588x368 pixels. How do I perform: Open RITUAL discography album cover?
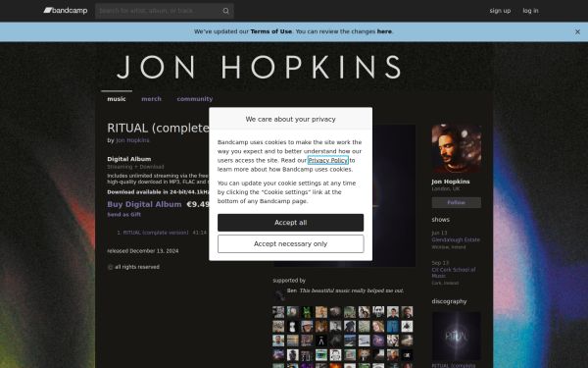[x=457, y=336]
